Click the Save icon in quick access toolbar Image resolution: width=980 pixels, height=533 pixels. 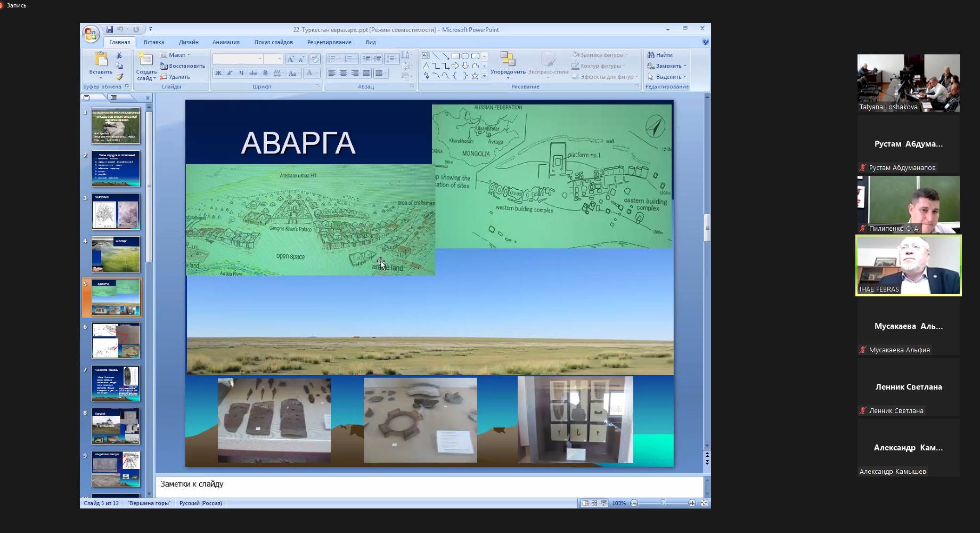[x=109, y=29]
